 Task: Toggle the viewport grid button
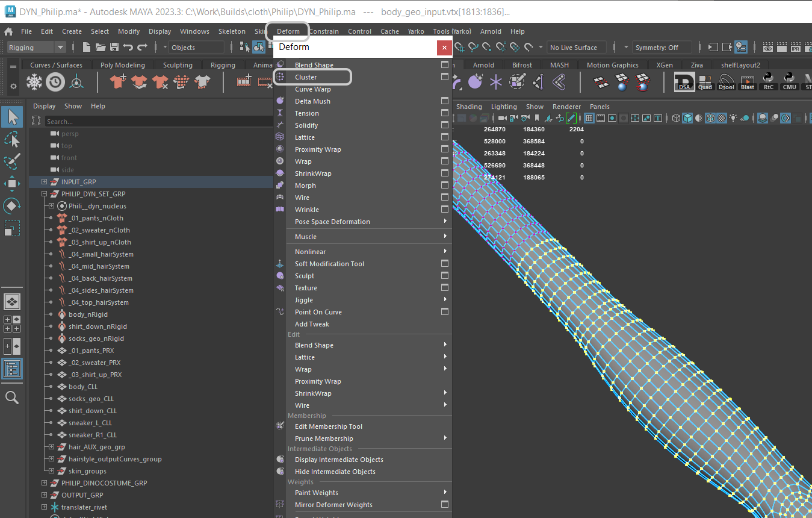tap(589, 118)
